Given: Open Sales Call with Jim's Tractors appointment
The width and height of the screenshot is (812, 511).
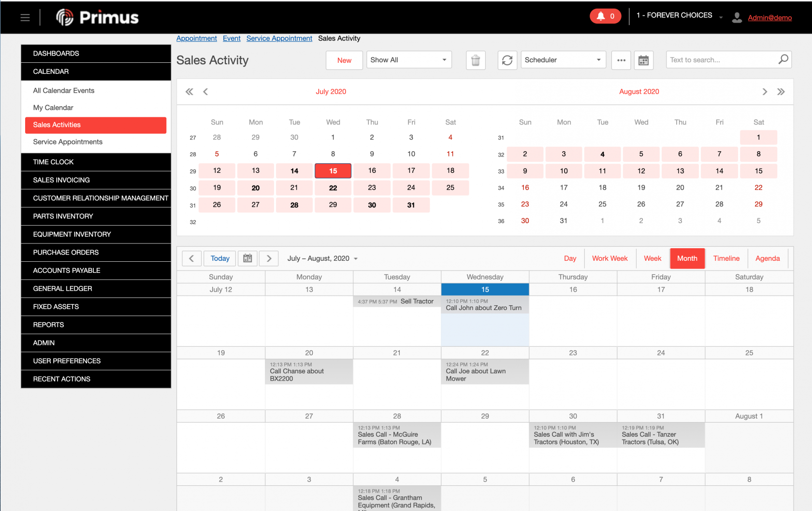Looking at the screenshot, I should [x=573, y=435].
